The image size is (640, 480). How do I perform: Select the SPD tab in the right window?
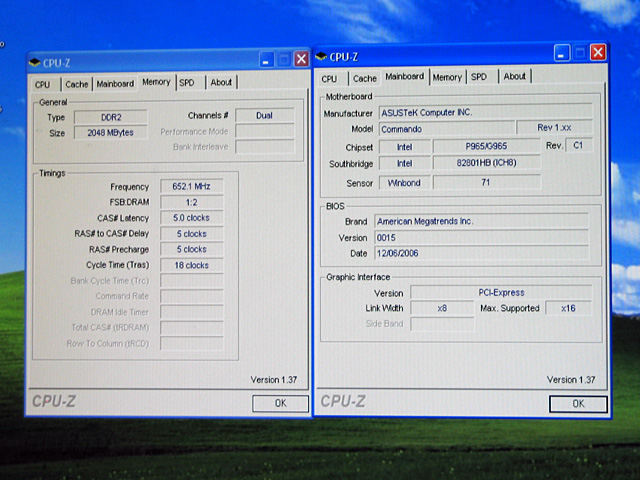pos(479,77)
